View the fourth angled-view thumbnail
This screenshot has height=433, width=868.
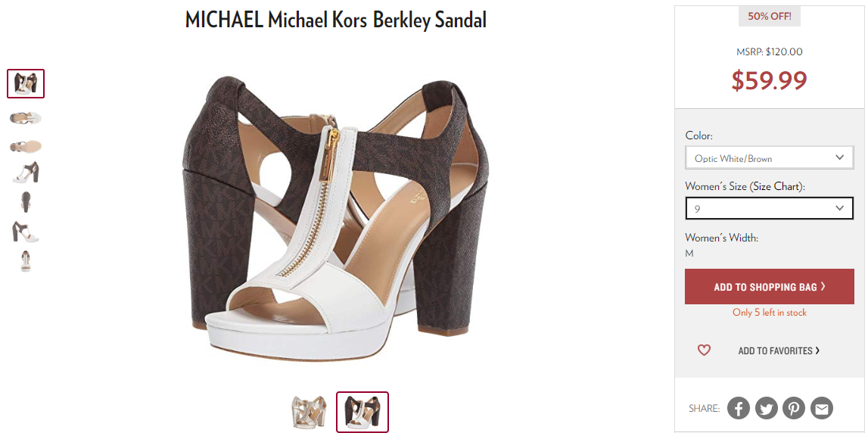pos(26,172)
